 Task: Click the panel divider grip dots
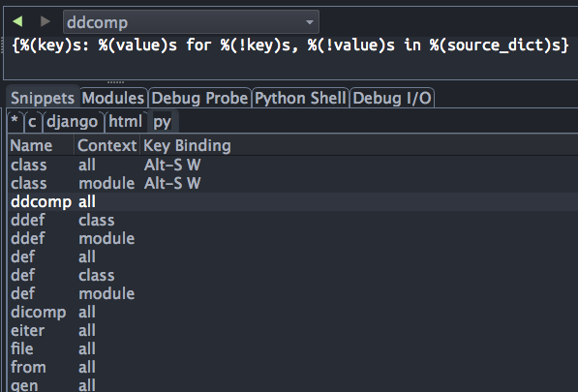(x=115, y=82)
